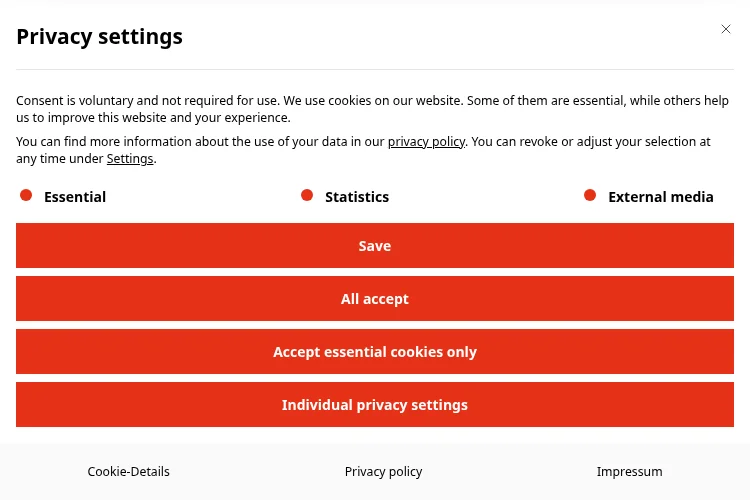This screenshot has height=500, width=750.
Task: Open the Impressum footer link
Action: [629, 472]
